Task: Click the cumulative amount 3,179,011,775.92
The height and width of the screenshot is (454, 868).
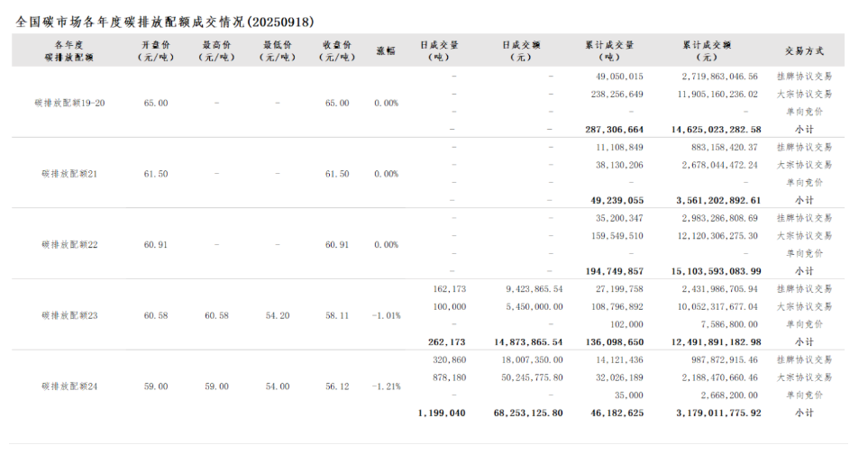Action: click(716, 413)
